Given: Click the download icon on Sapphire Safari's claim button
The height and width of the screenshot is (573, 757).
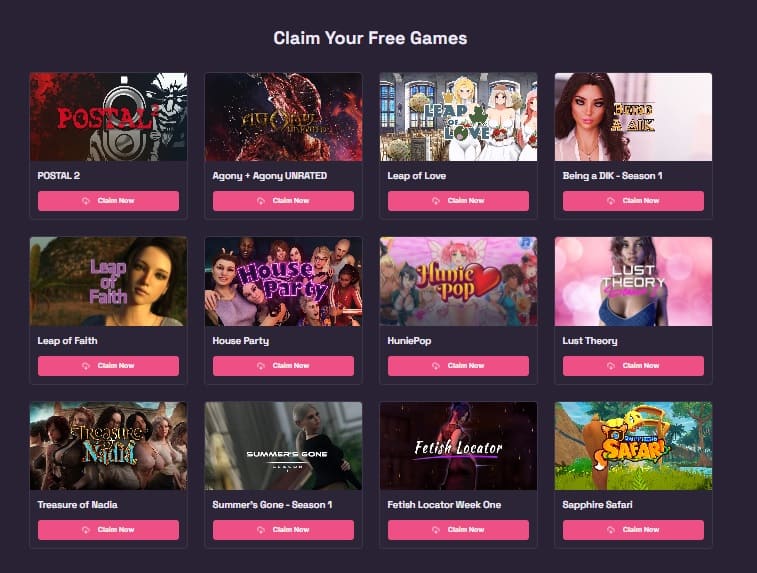Looking at the screenshot, I should click(611, 530).
